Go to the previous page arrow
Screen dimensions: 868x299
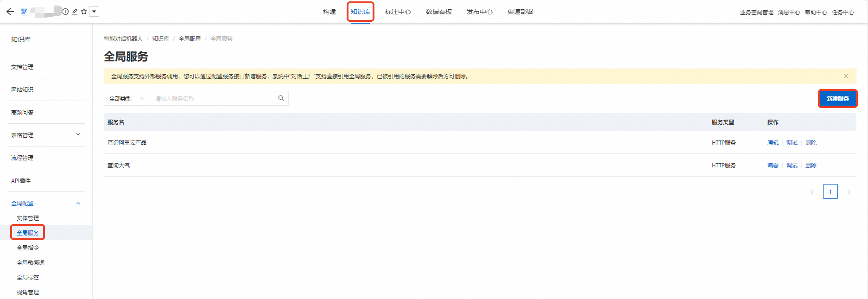click(x=812, y=192)
